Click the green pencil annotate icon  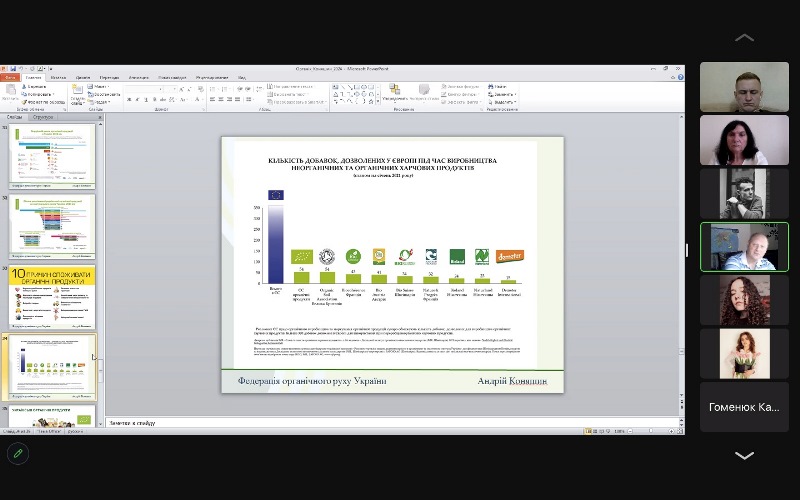coord(17,453)
